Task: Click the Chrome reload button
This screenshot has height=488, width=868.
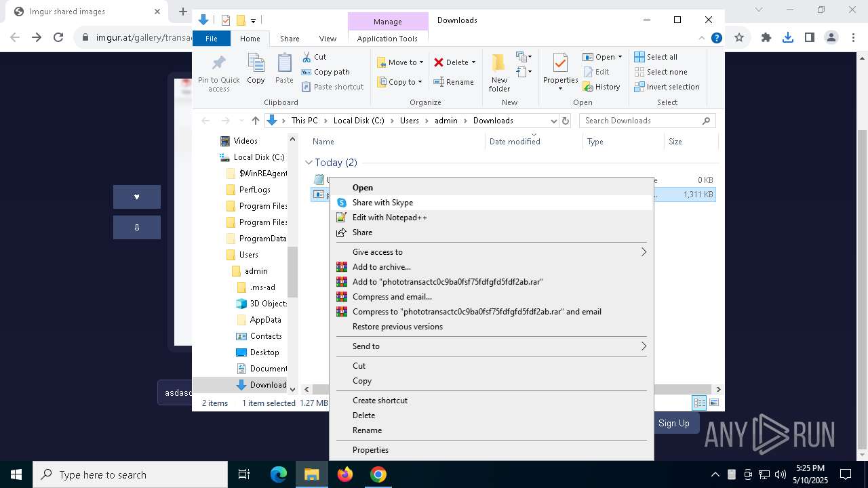Action: (58, 38)
